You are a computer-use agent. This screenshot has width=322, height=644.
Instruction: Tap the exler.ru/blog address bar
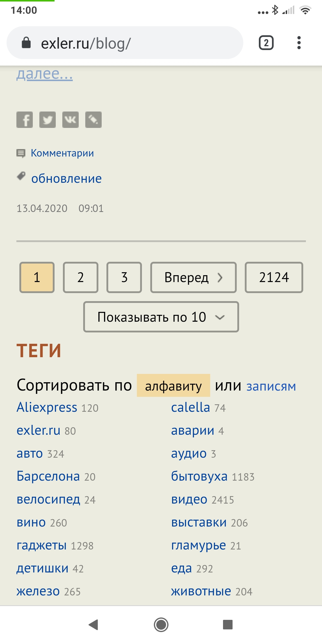pos(125,43)
